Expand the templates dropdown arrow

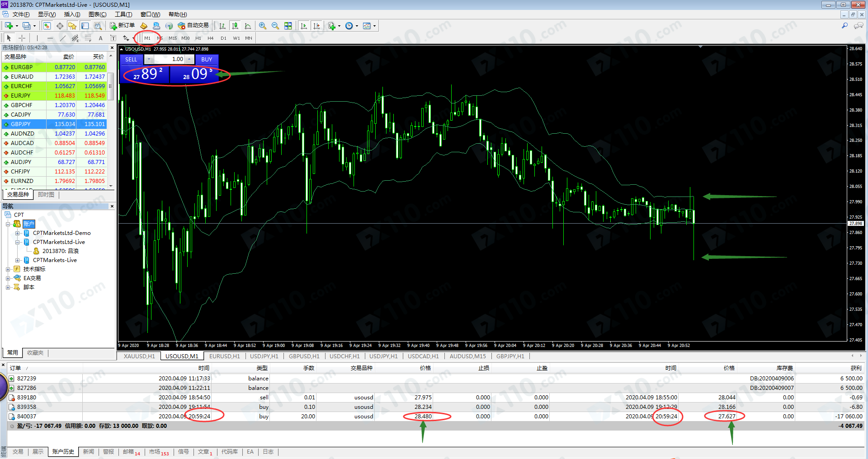point(374,26)
